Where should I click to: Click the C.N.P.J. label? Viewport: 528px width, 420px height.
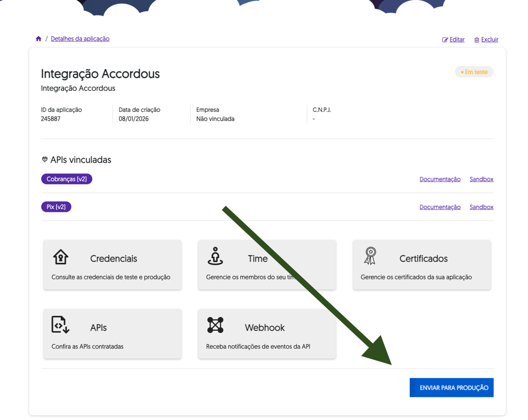coord(322,110)
